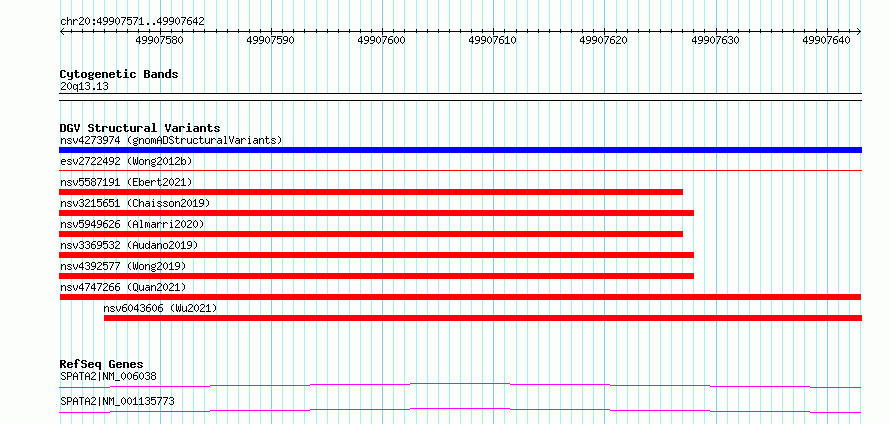Click ruler position 49907590
This screenshot has height=424, width=890.
click(x=271, y=41)
